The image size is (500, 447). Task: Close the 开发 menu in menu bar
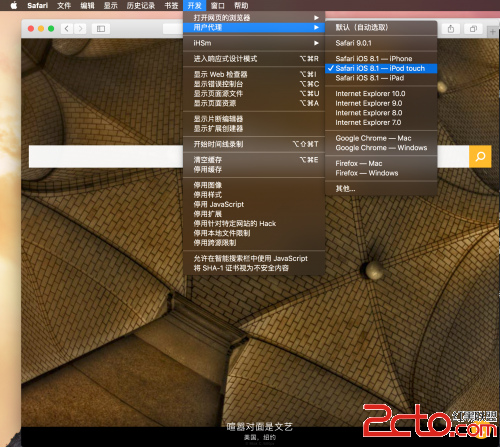[194, 5]
